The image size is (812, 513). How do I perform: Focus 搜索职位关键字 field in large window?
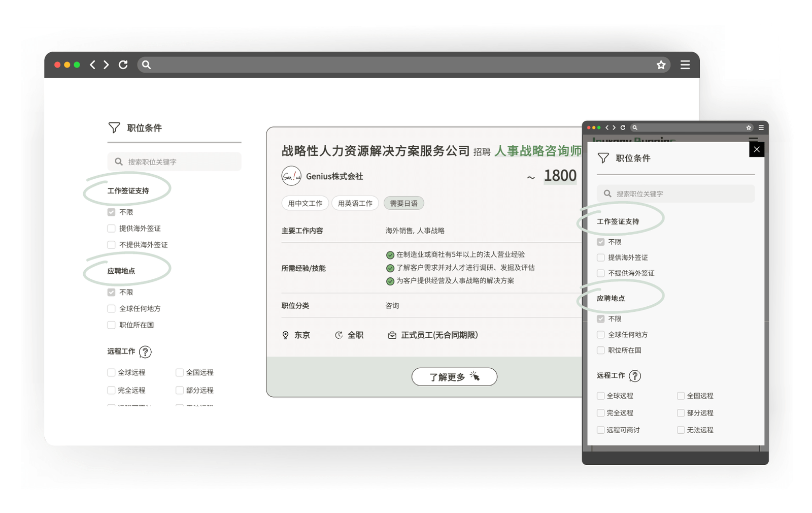pos(174,162)
